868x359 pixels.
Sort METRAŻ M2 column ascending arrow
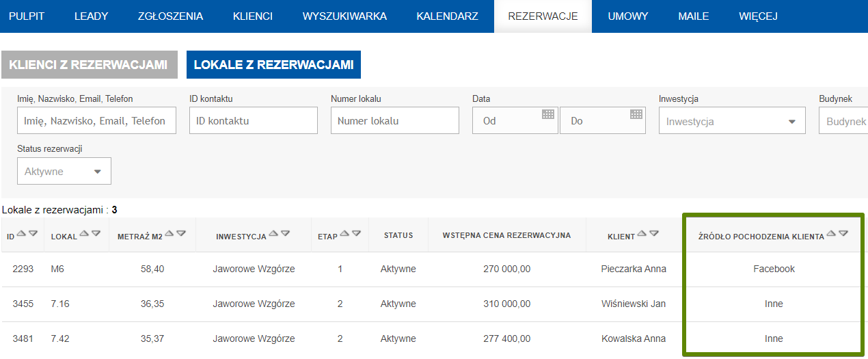(169, 234)
